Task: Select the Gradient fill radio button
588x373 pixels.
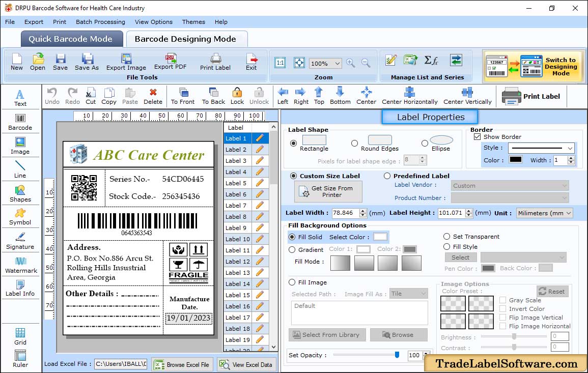Action: [x=292, y=250]
